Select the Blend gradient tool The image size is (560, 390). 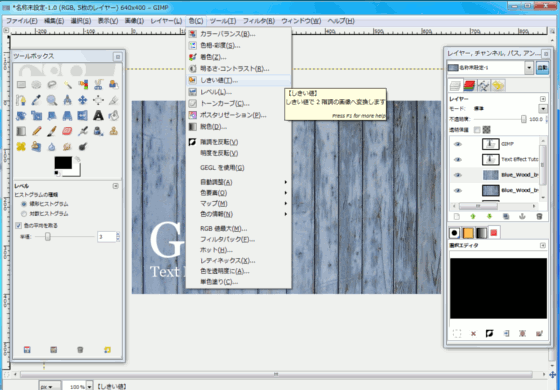(21, 131)
